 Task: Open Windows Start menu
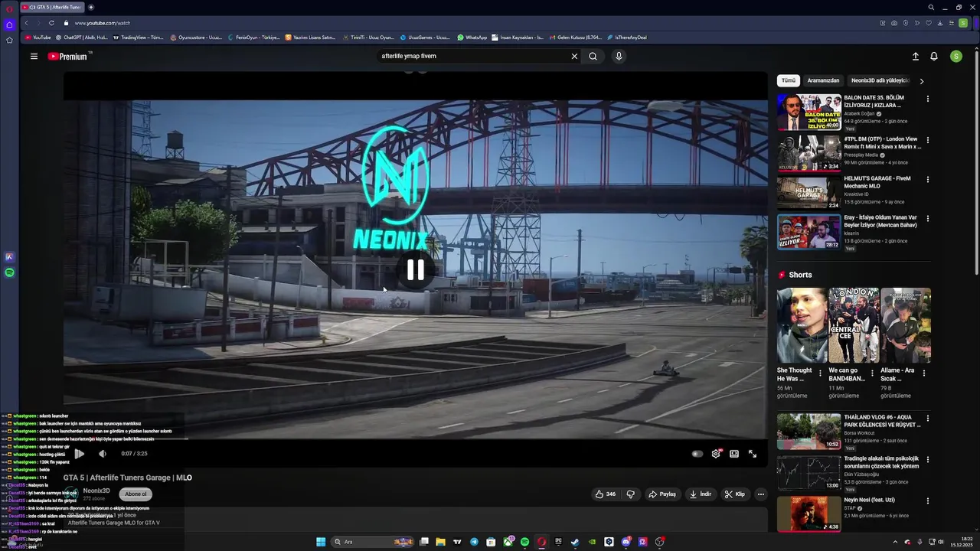(x=321, y=542)
